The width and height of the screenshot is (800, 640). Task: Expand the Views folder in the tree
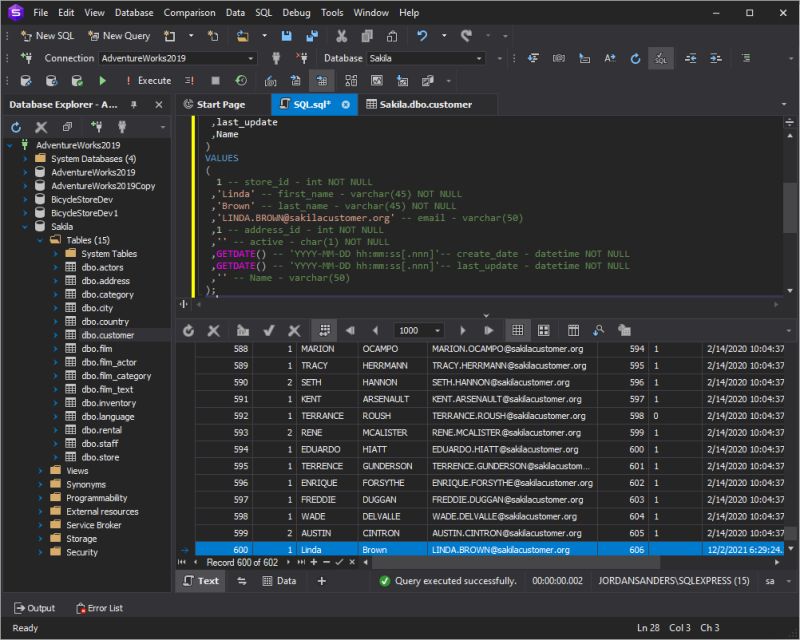tap(41, 471)
